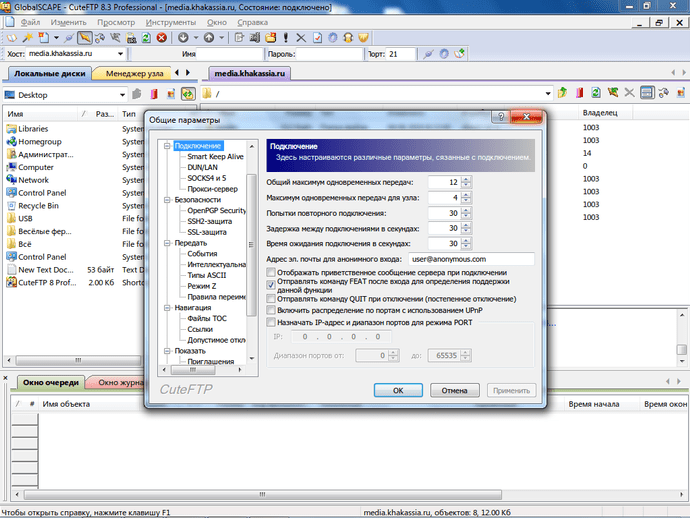Enable display server welcome message checkbox
The image size is (690, 518).
[x=271, y=272]
